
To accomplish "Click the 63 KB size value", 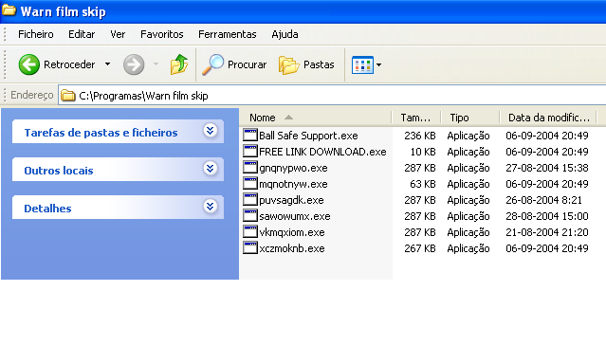I will click(x=423, y=184).
